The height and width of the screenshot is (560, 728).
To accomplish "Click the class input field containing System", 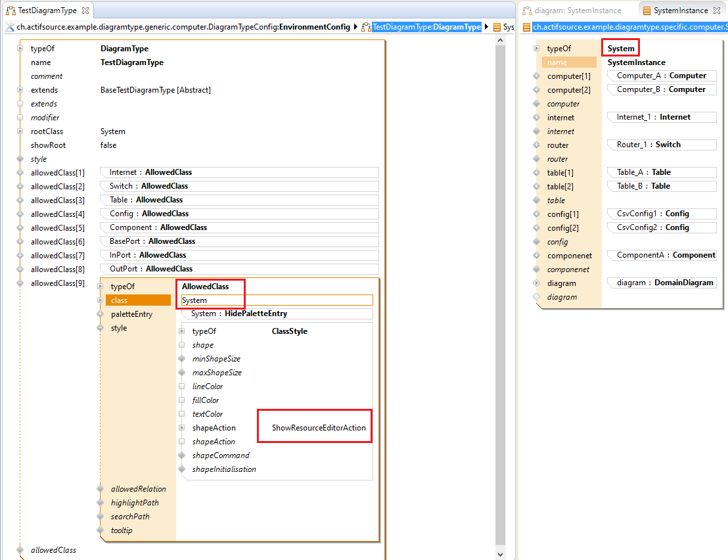I will (277, 300).
